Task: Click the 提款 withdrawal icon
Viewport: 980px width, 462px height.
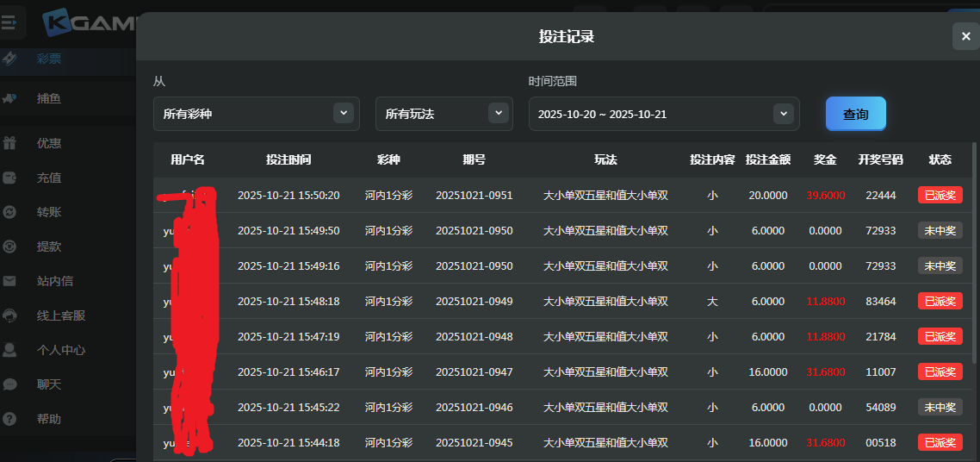Action: pyautogui.click(x=9, y=247)
